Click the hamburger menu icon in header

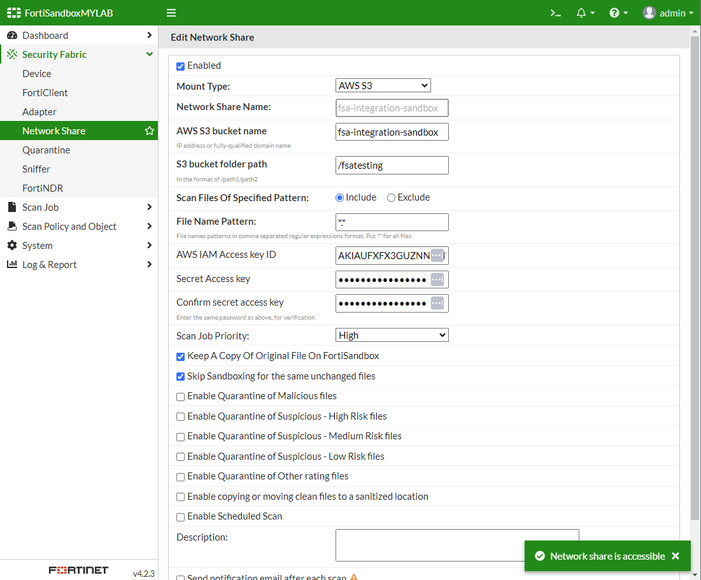click(171, 13)
